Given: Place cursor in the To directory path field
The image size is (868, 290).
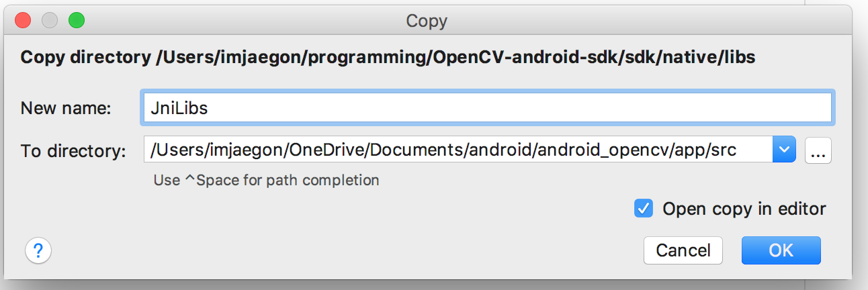Looking at the screenshot, I should [458, 150].
